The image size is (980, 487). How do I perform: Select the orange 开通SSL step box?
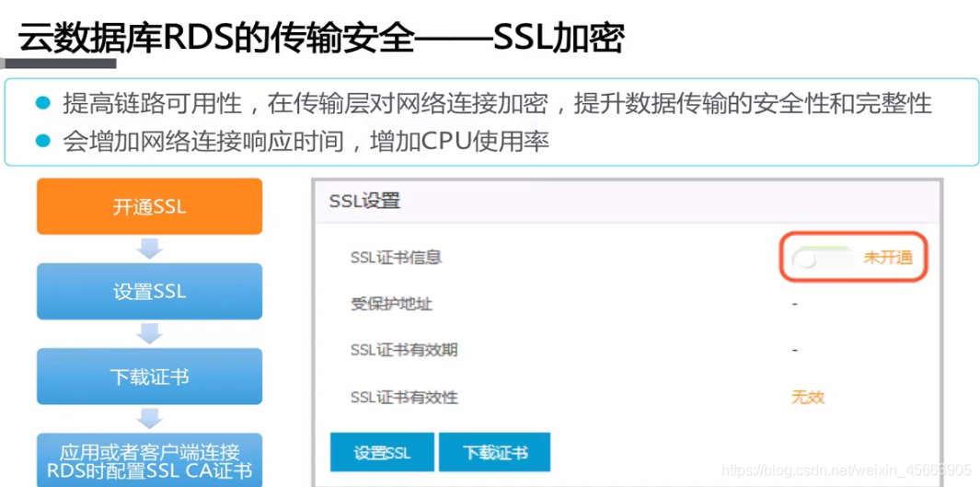[x=149, y=206]
